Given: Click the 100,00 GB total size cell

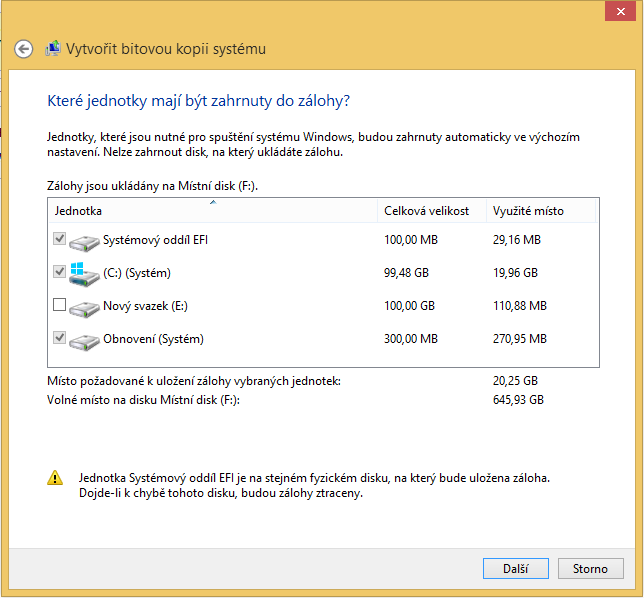Looking at the screenshot, I should click(409, 306).
